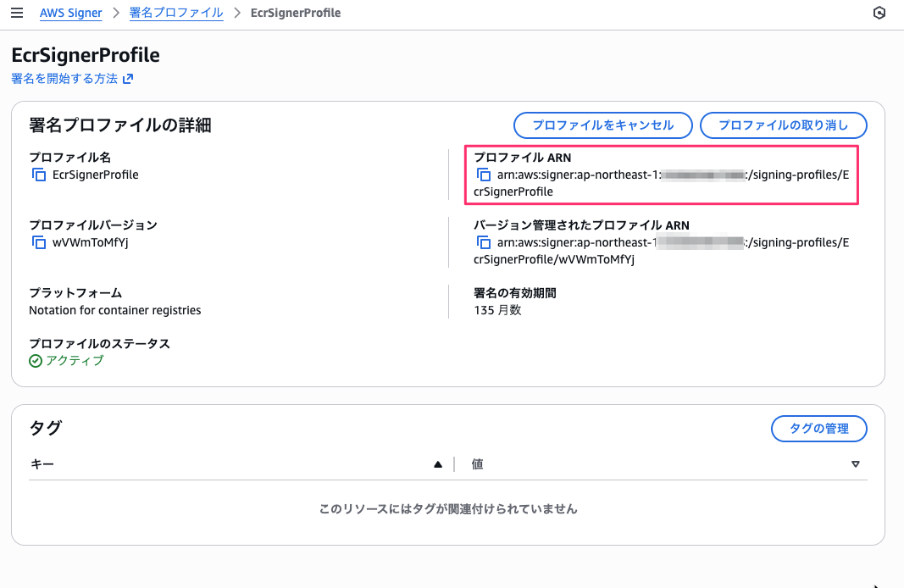Go back to 署名プロファイル list via breadcrumb
The width and height of the screenshot is (904, 588).
tap(176, 13)
